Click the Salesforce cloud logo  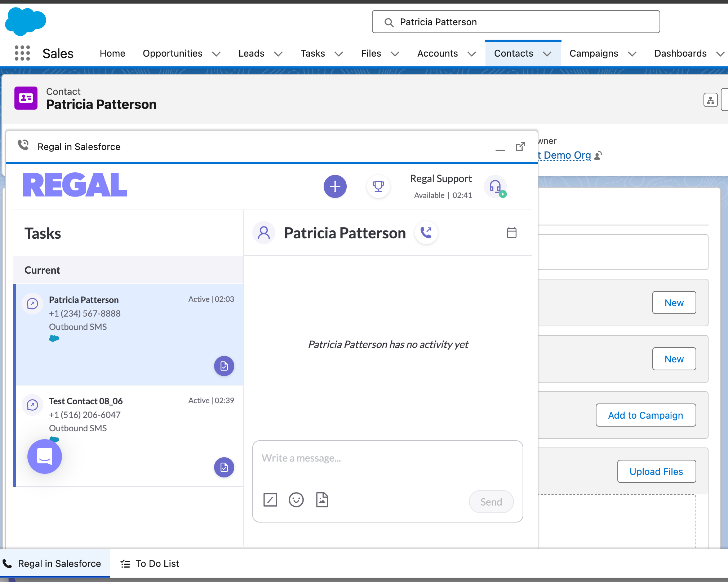pyautogui.click(x=25, y=22)
